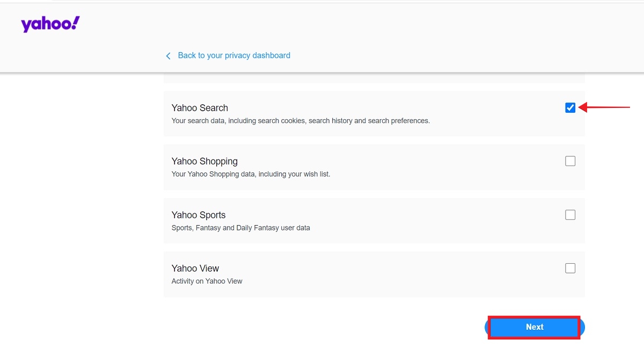Click the Yahoo logo

(x=49, y=24)
